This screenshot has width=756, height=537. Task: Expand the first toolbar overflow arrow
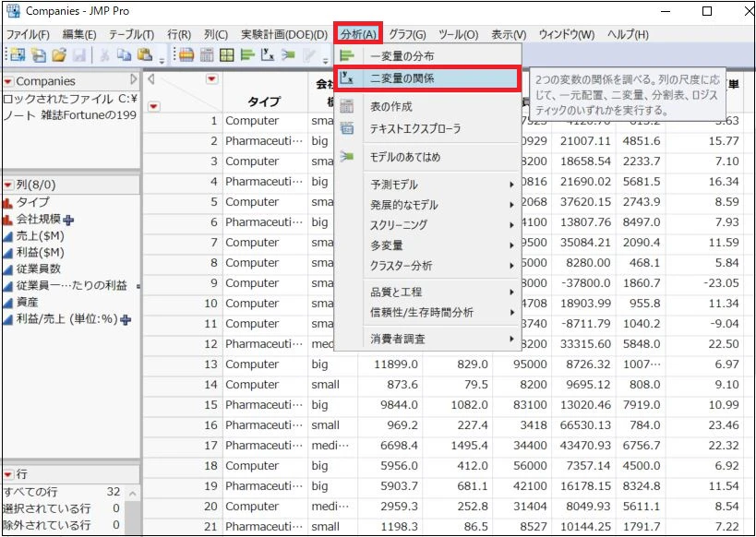tap(162, 61)
